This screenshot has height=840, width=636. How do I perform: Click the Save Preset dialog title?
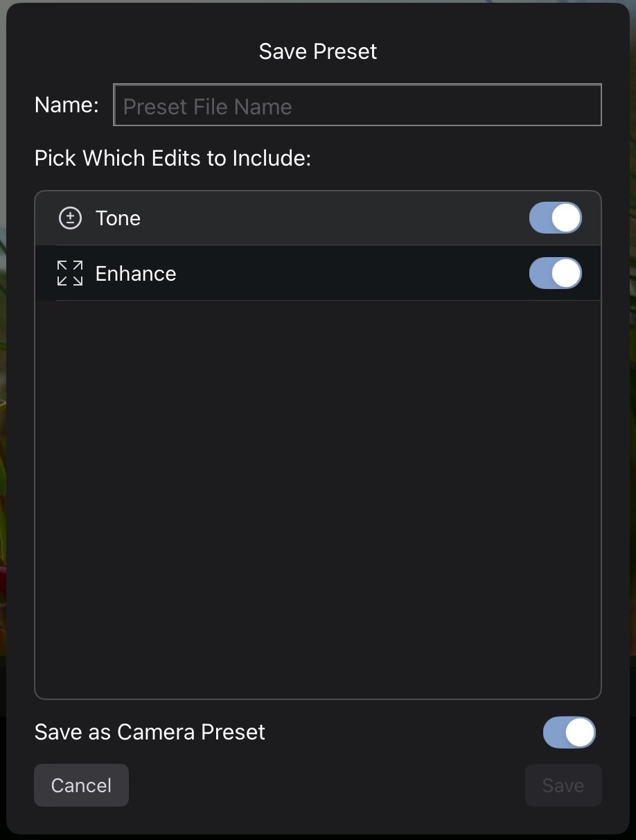coord(318,51)
